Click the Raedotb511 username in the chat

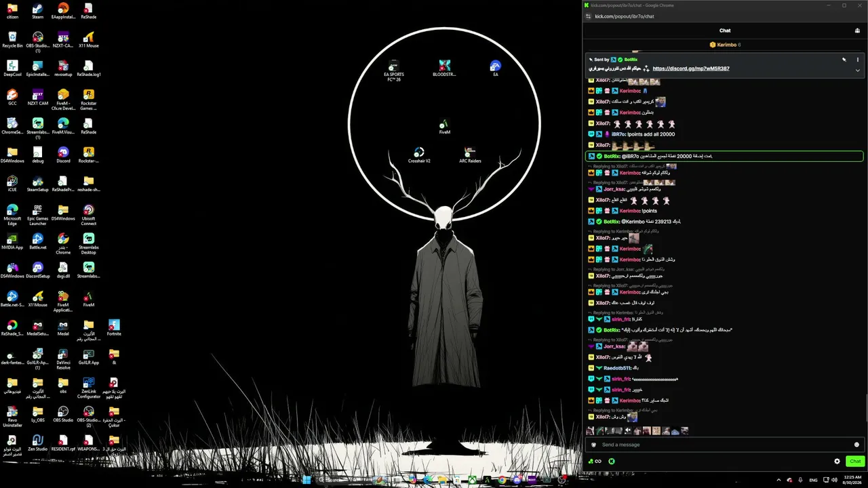coord(616,368)
